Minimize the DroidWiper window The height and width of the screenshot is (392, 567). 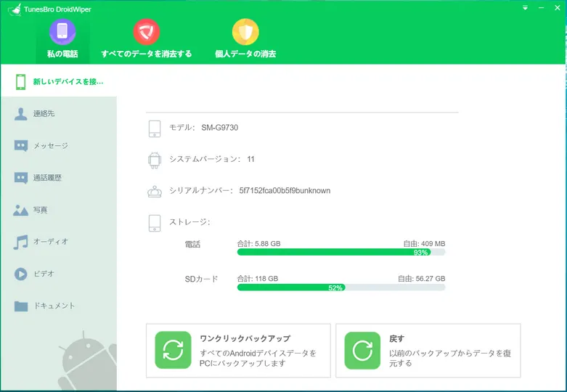[x=542, y=7]
